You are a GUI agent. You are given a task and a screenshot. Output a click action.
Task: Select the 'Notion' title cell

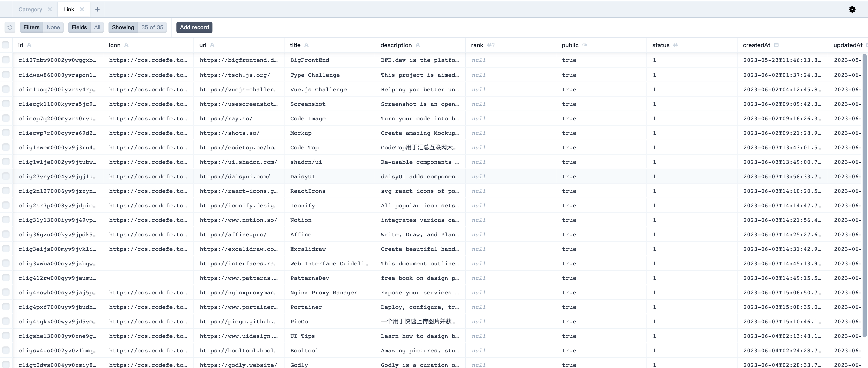coord(330,220)
